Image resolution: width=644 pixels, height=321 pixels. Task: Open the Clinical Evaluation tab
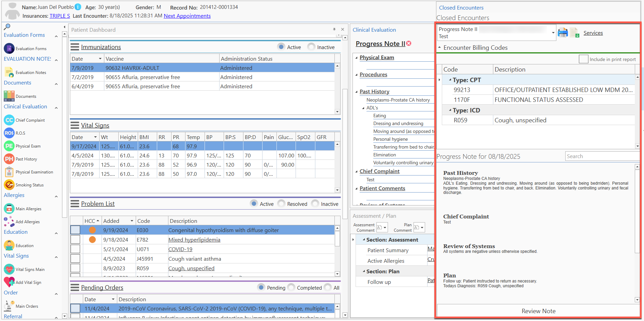pos(374,30)
